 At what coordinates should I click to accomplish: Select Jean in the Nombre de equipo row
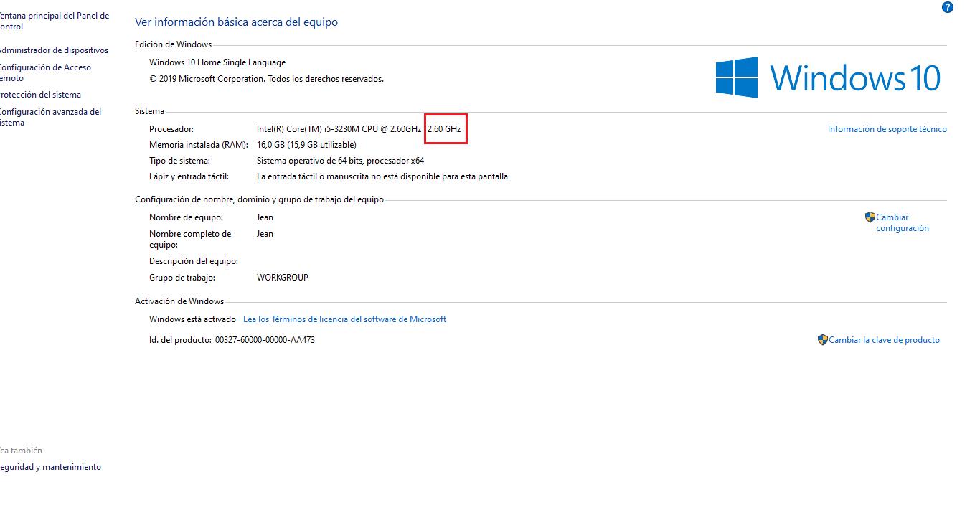coord(265,217)
